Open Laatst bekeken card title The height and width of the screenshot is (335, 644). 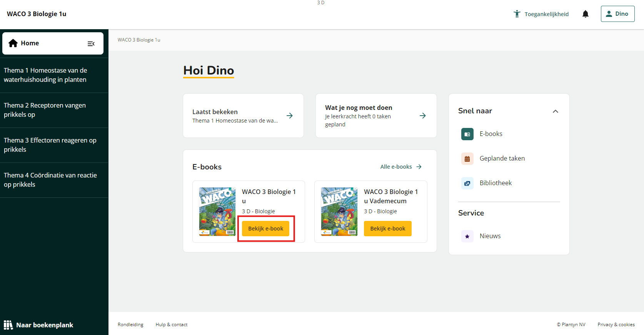tap(215, 112)
